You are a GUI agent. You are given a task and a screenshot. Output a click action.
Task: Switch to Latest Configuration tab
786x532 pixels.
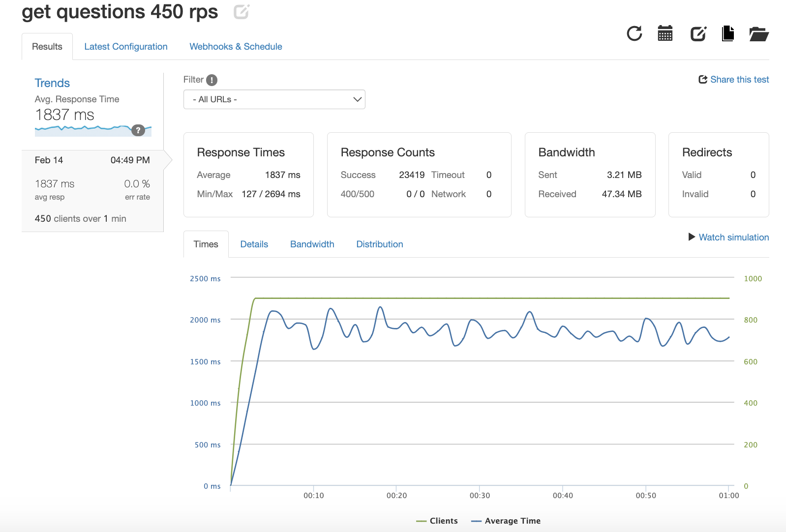[x=126, y=47]
